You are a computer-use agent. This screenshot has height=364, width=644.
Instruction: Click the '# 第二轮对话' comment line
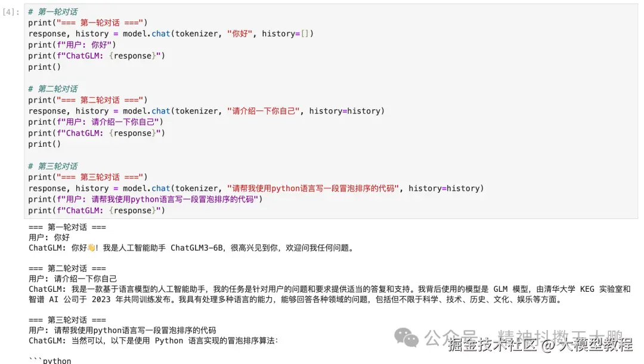[52, 89]
